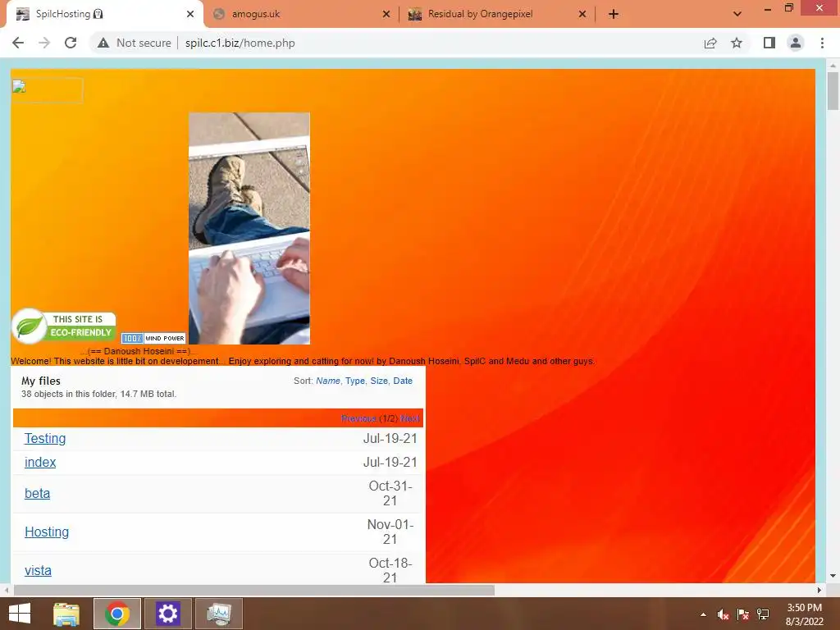The height and width of the screenshot is (630, 840).
Task: Open the gear settings taskbar app
Action: click(167, 614)
